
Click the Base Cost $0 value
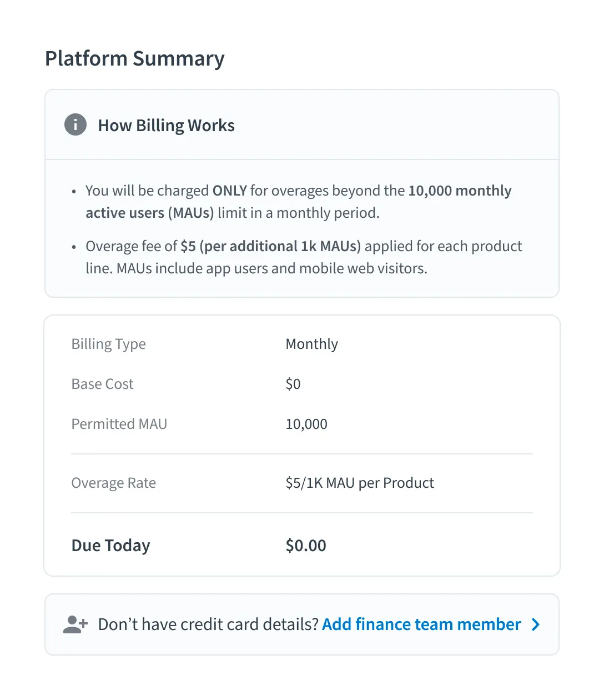pos(293,383)
